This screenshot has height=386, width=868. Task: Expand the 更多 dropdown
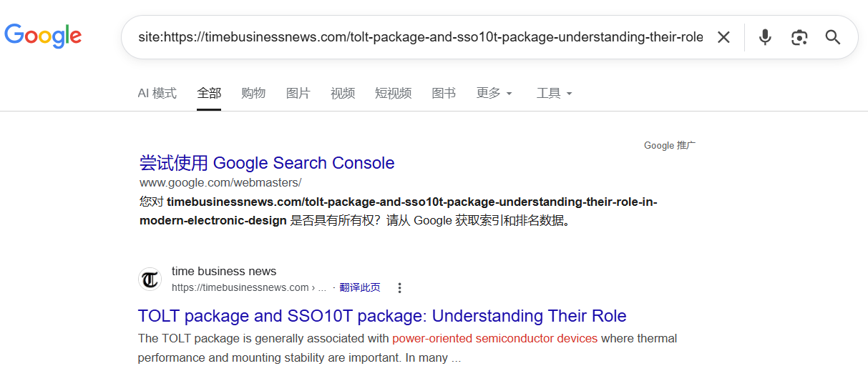494,94
